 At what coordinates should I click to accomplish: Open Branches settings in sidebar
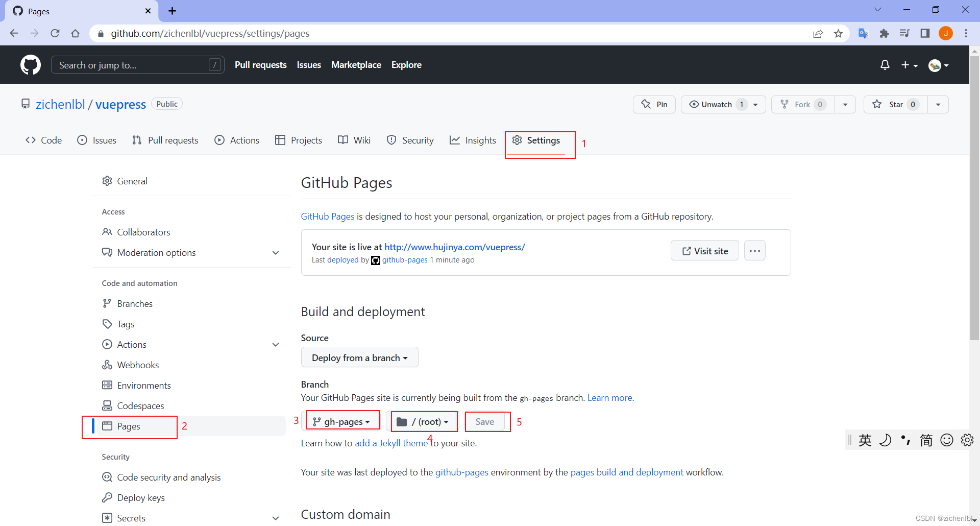coord(189,303)
